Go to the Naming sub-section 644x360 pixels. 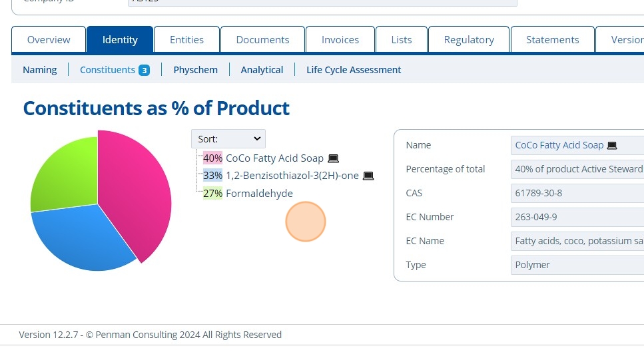pos(40,70)
